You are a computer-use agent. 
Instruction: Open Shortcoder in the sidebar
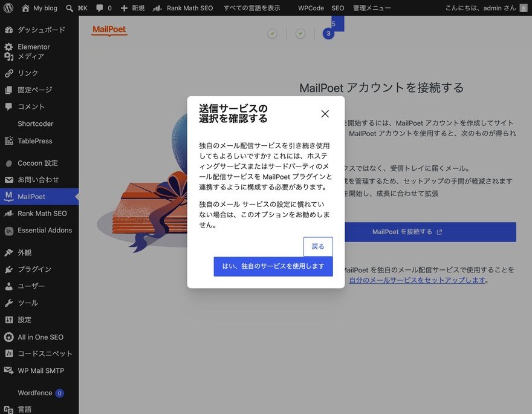coord(35,123)
